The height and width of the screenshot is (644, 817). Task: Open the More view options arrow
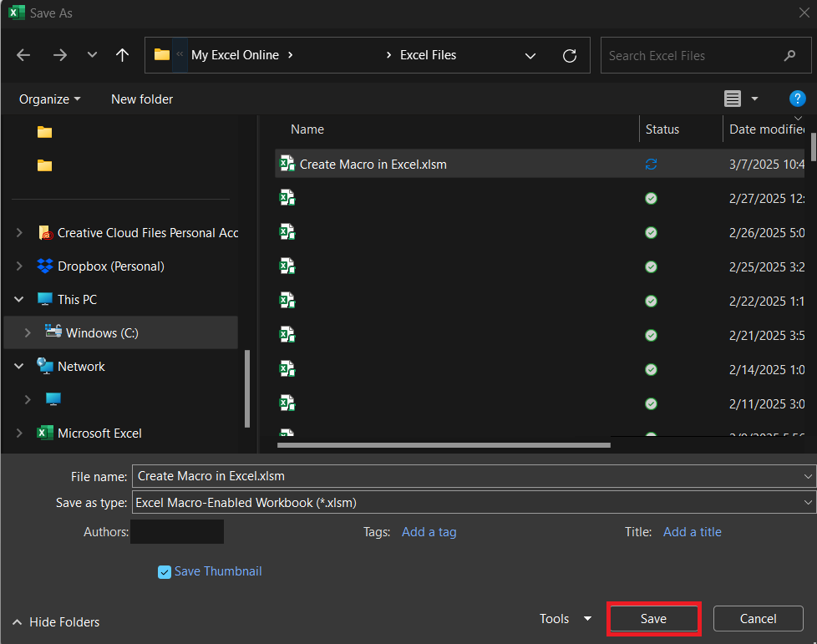click(x=754, y=99)
